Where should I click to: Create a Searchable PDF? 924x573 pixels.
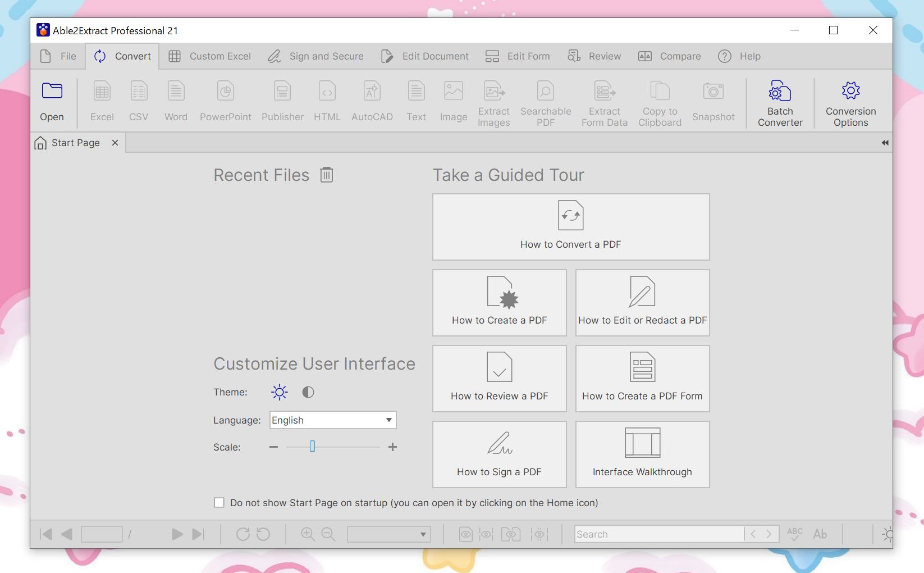point(546,104)
